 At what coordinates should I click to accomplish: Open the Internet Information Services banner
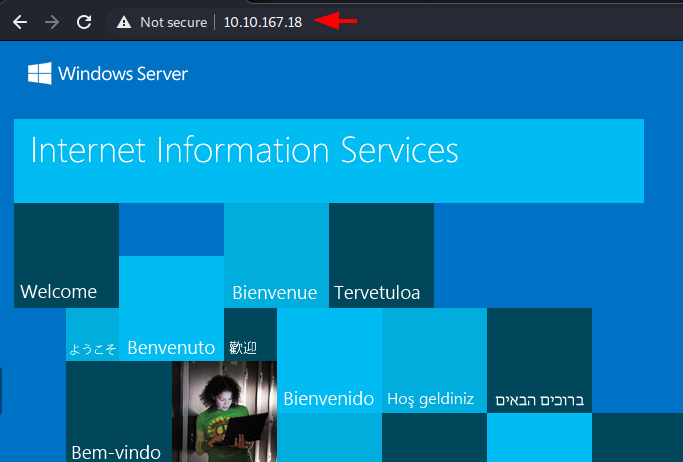(329, 161)
